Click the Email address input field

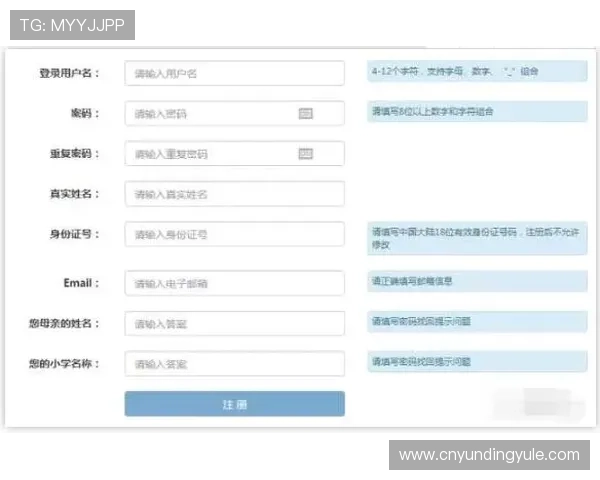pyautogui.click(x=235, y=283)
